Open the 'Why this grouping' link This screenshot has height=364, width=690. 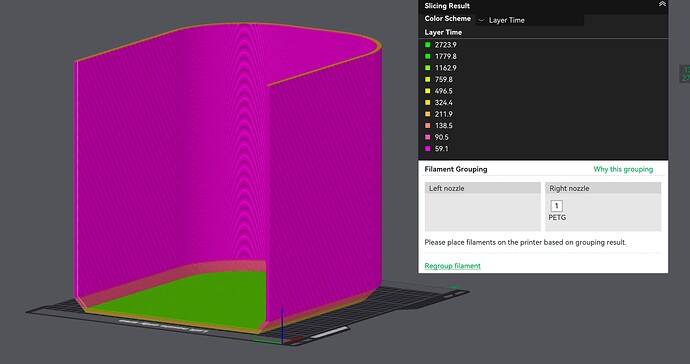623,169
